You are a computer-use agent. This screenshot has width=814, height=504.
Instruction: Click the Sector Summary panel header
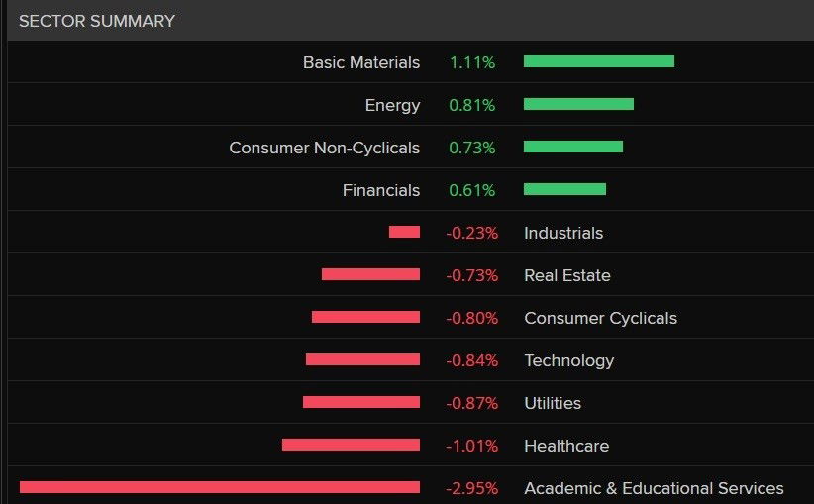coord(97,21)
